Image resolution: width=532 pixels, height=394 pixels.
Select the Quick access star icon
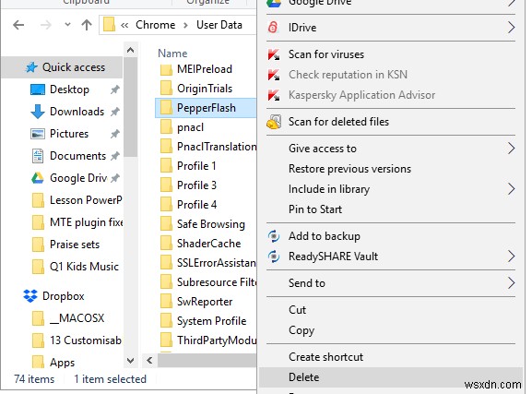31,67
